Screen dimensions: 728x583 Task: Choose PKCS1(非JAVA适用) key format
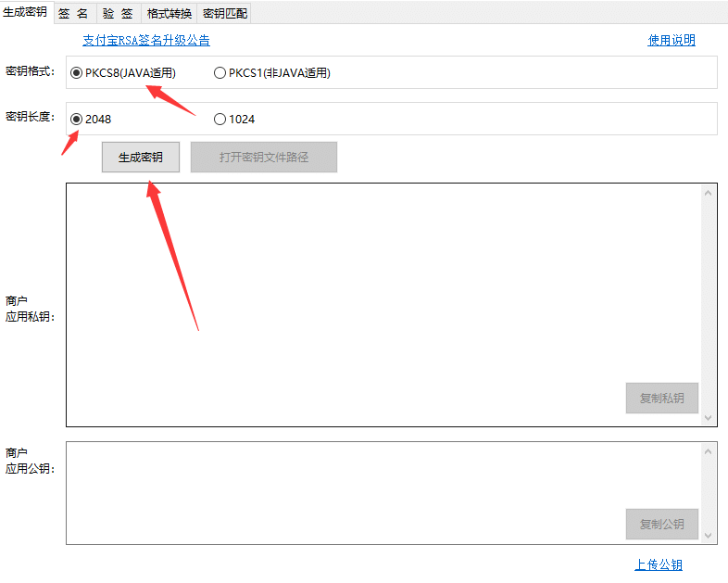[x=220, y=73]
